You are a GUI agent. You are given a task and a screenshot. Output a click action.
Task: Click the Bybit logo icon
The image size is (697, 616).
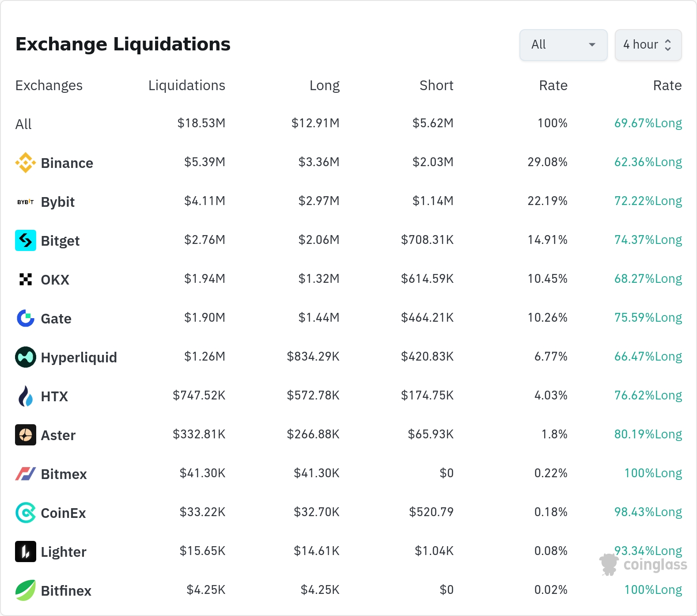(26, 202)
